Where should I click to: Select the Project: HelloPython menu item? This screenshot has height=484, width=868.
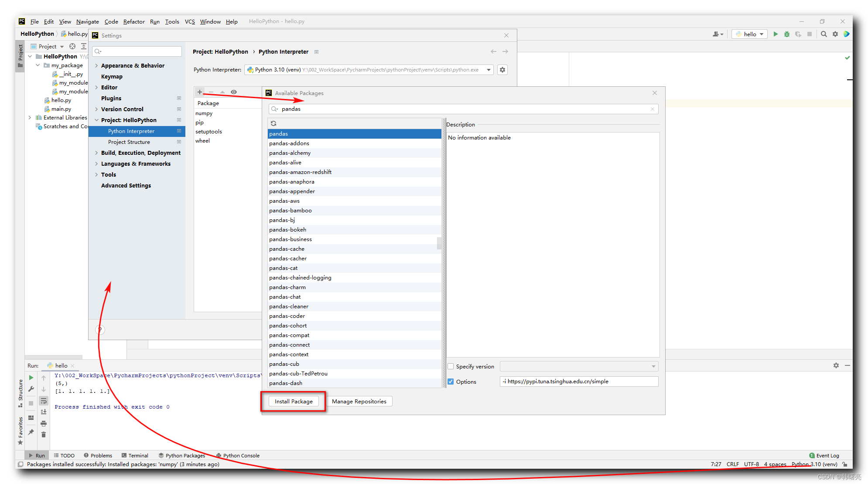(130, 120)
